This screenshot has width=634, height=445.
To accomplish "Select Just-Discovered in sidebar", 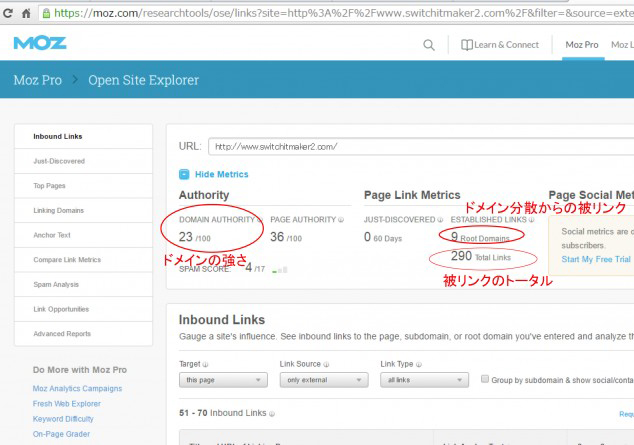I will coord(83,161).
